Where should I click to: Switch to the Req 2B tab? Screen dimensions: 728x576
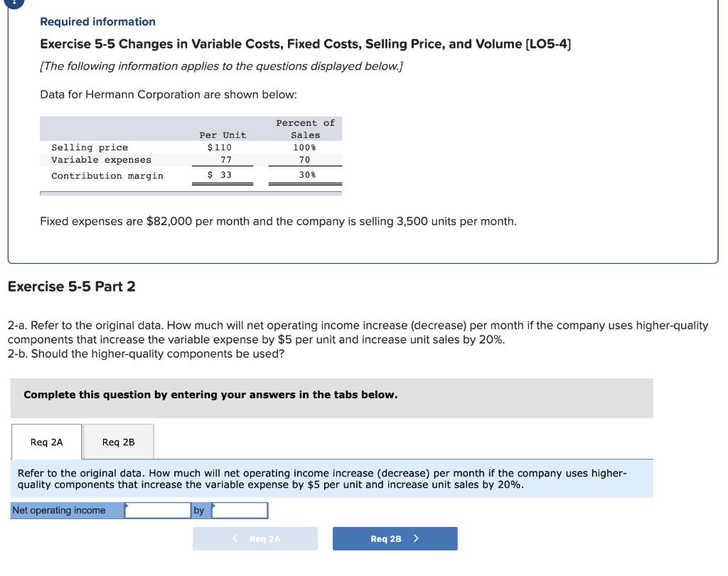(118, 442)
